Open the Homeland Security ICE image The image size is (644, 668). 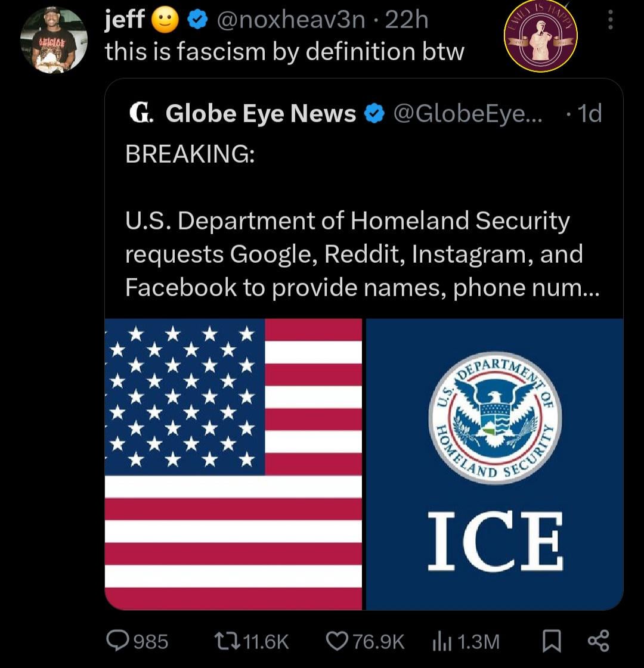(x=494, y=464)
